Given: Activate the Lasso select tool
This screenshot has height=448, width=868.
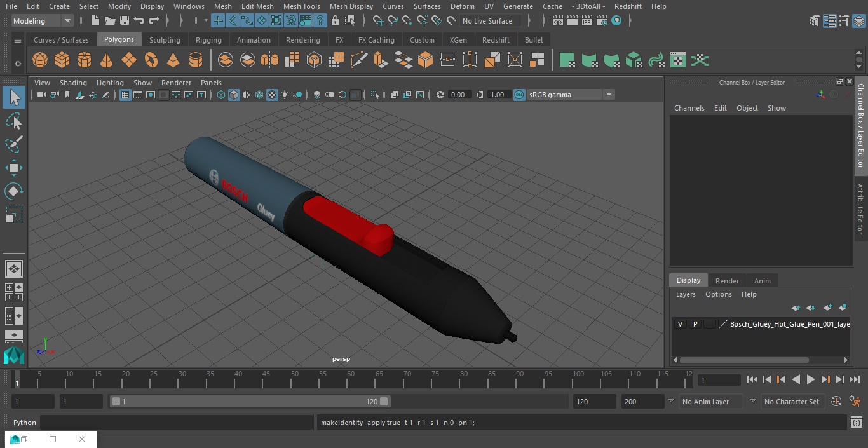Looking at the screenshot, I should [x=13, y=121].
